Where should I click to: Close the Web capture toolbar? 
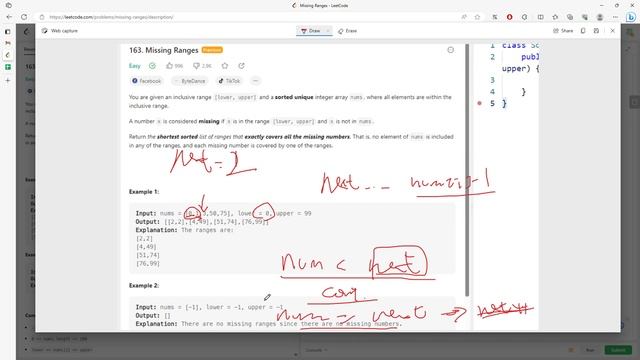pyautogui.click(x=613, y=31)
